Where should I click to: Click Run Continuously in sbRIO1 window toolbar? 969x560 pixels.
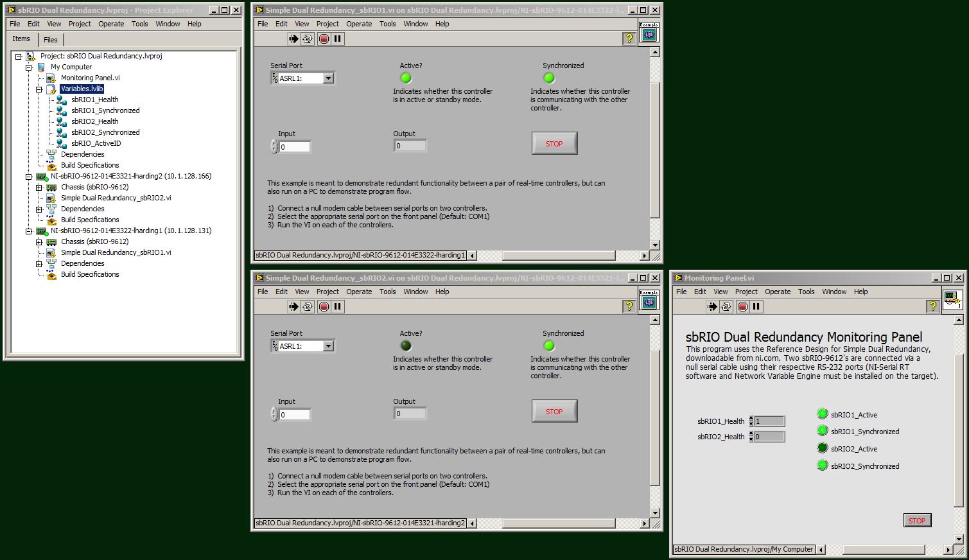tap(308, 39)
